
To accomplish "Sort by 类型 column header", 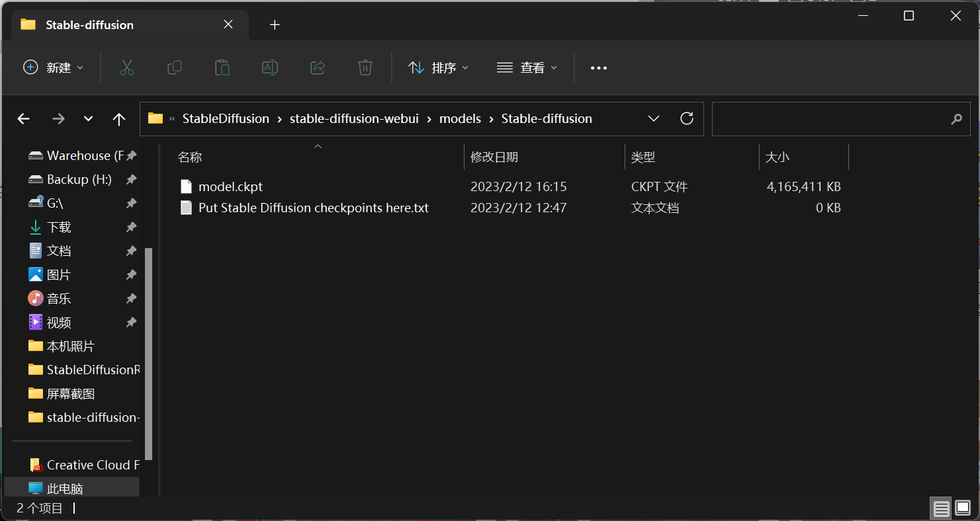I will click(x=643, y=157).
